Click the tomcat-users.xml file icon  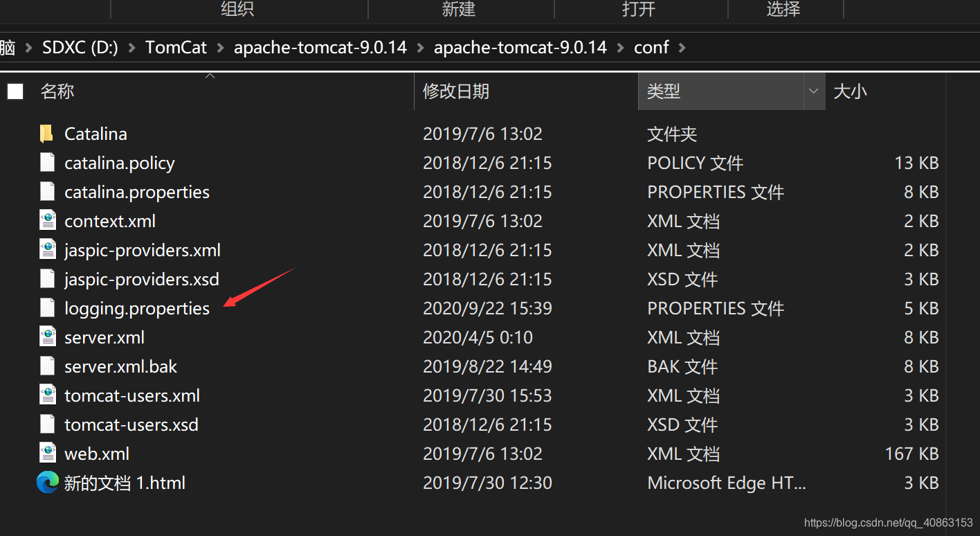[47, 395]
